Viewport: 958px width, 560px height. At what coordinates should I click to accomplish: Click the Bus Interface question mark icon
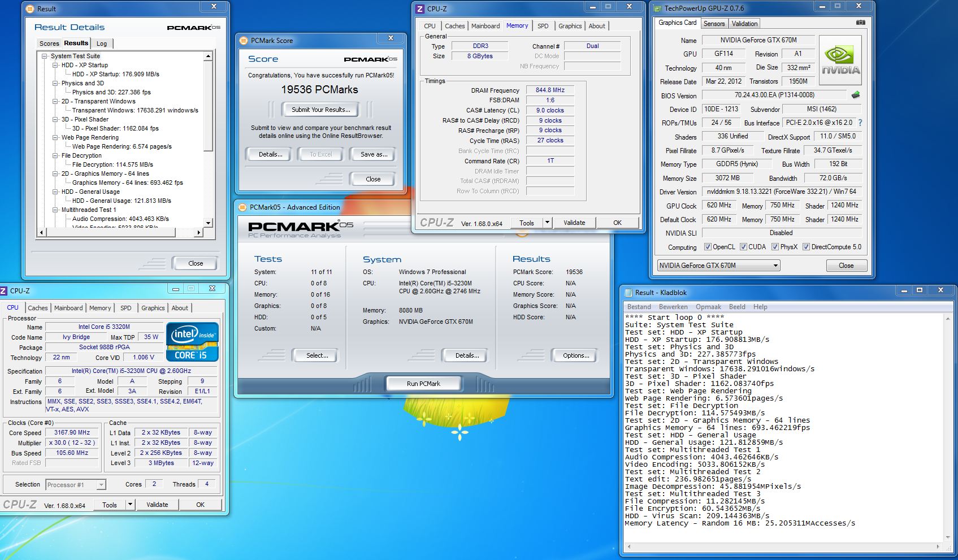(860, 123)
